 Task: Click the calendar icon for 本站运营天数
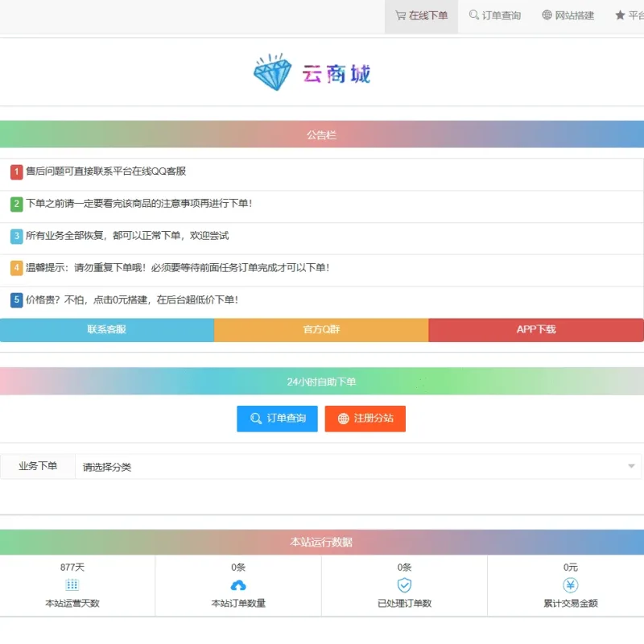click(72, 585)
